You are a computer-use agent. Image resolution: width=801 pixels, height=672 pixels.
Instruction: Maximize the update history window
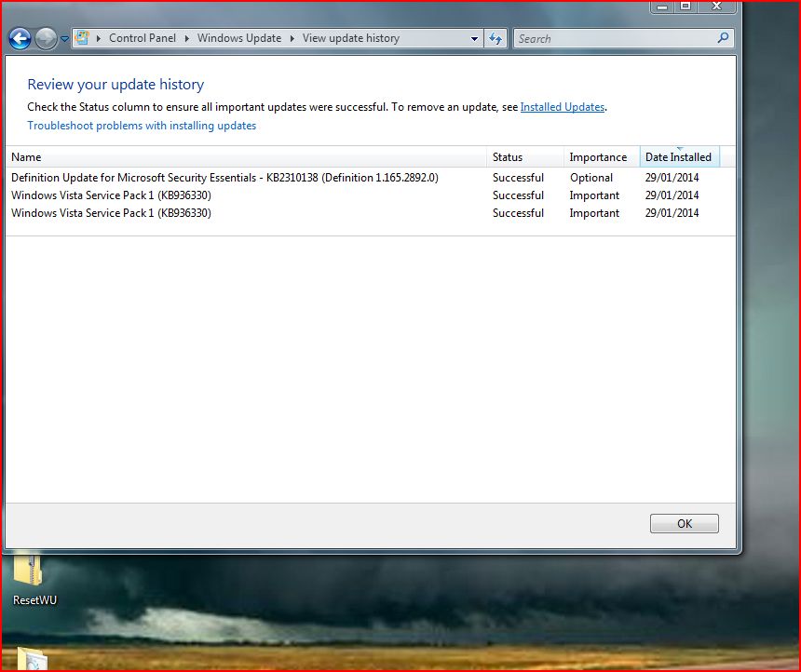[686, 7]
